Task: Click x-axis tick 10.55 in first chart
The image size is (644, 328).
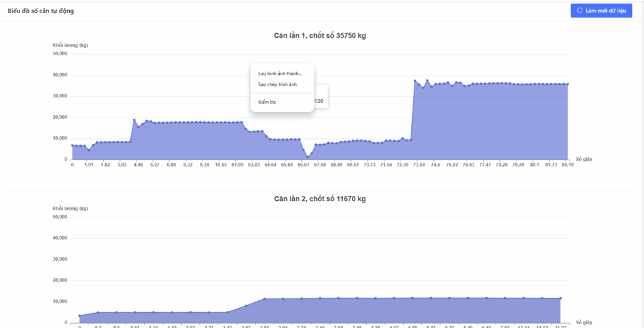Action: [x=221, y=165]
